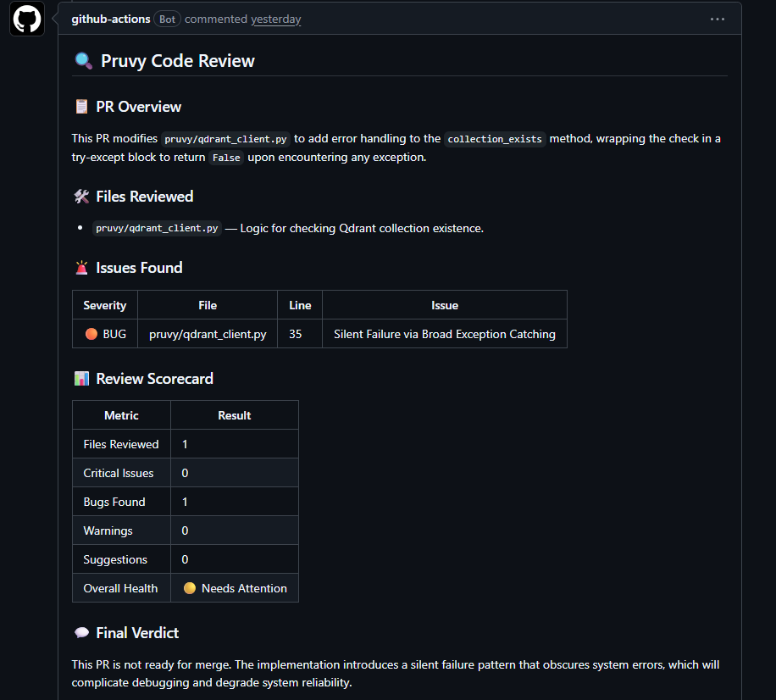Screen dimensions: 776x700
Task: Click the 'PR Overview' heading text
Action: coord(139,107)
